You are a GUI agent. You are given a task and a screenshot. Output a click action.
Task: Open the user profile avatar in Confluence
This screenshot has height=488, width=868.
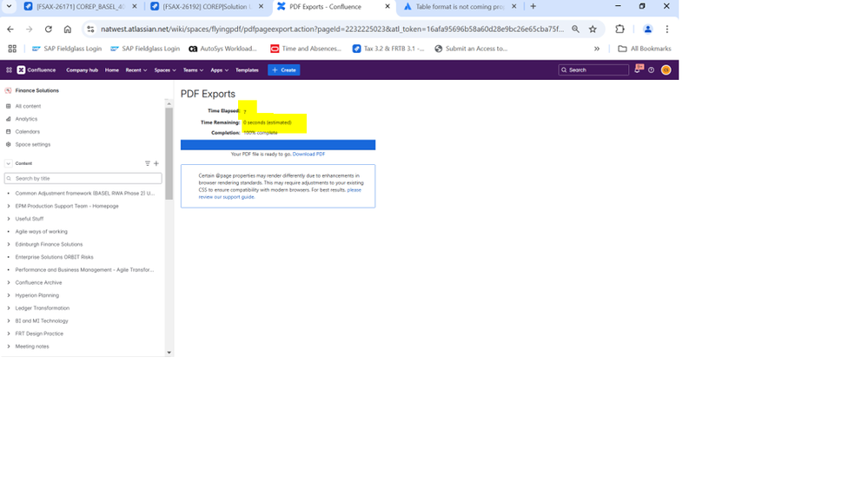(666, 69)
